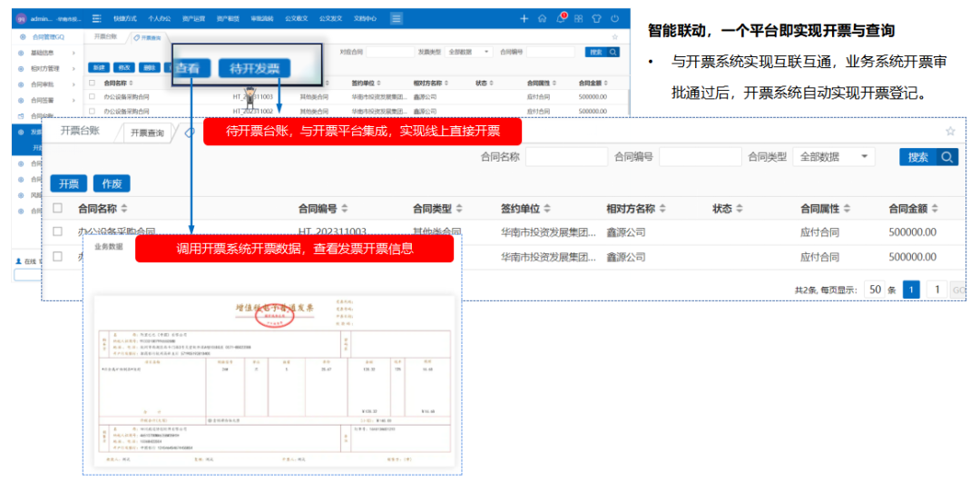Open the VAT invoice image preview
Image resolution: width=980 pixels, height=482 pixels.
(274, 380)
